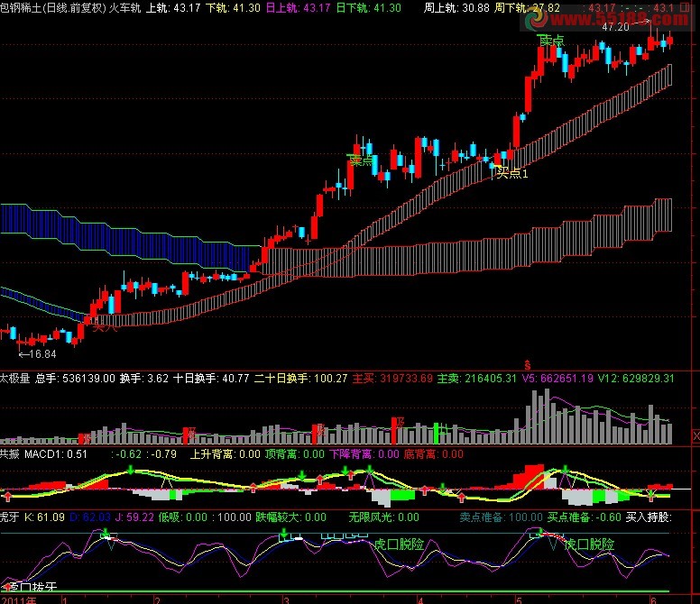Jump to month 6 on time axis
This screenshot has width=700, height=604.
point(653,600)
